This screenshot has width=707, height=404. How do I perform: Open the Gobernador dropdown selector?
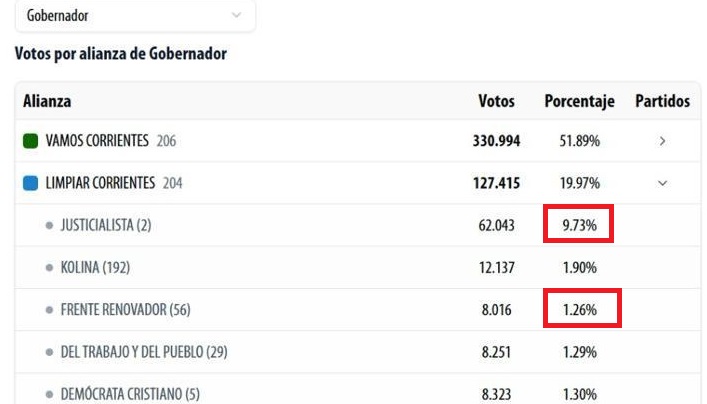click(135, 16)
